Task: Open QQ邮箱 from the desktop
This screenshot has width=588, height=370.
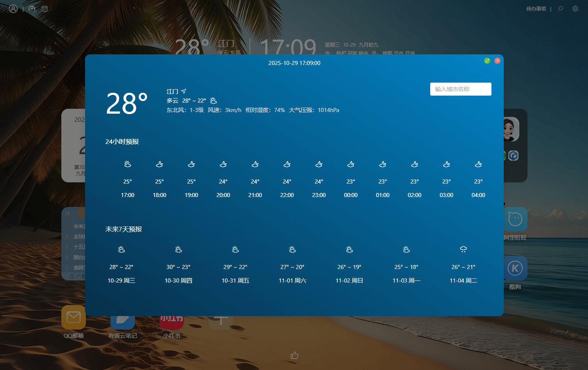Action: (74, 317)
